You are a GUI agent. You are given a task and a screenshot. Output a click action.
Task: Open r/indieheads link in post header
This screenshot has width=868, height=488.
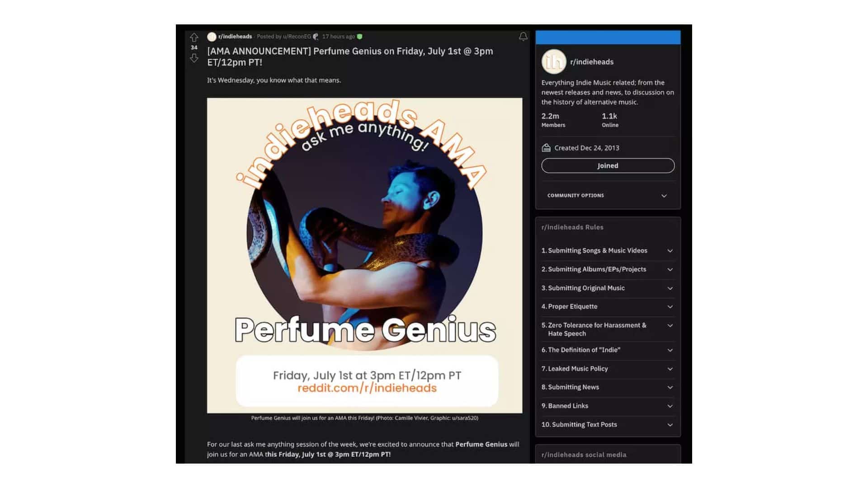[235, 37]
